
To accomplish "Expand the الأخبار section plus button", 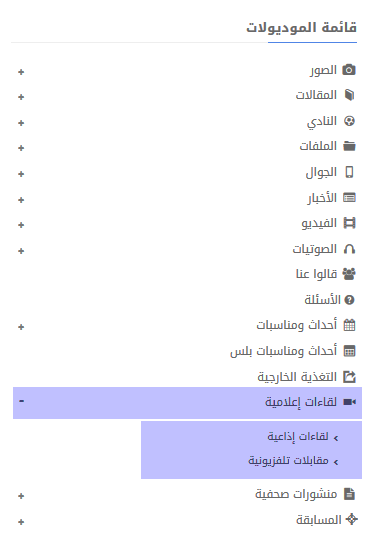I will (21, 200).
